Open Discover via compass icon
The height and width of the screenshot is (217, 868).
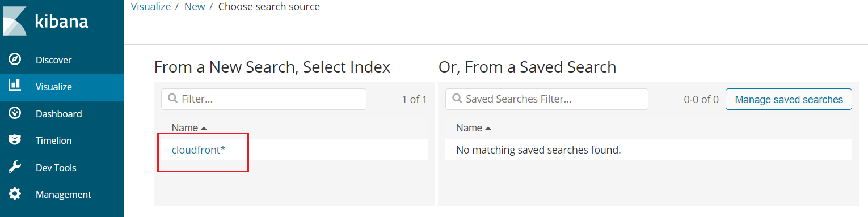[x=15, y=59]
